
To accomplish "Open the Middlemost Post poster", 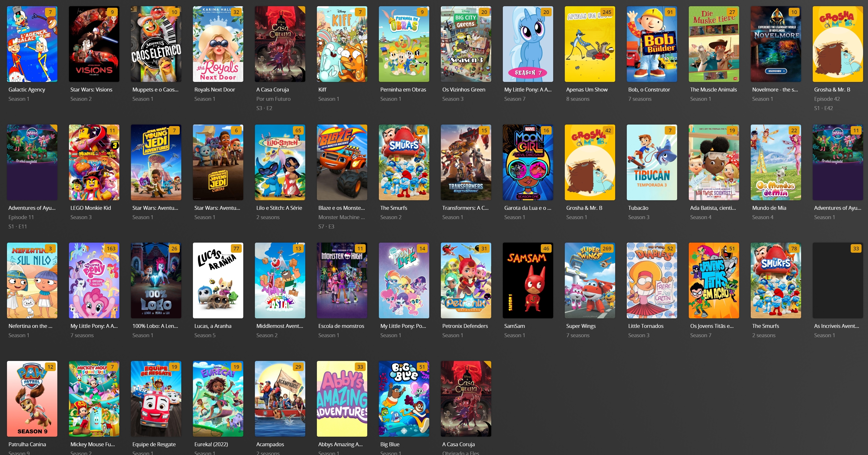I will point(280,280).
